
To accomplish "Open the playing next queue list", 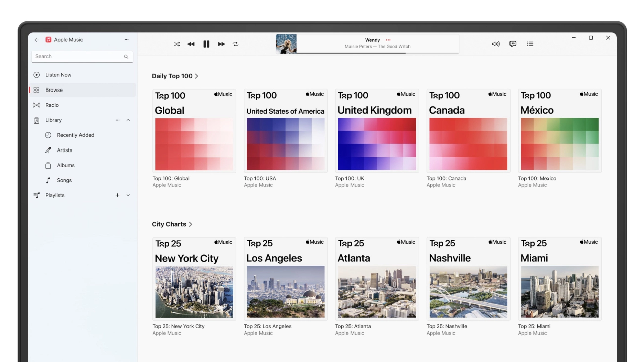I will click(x=530, y=44).
